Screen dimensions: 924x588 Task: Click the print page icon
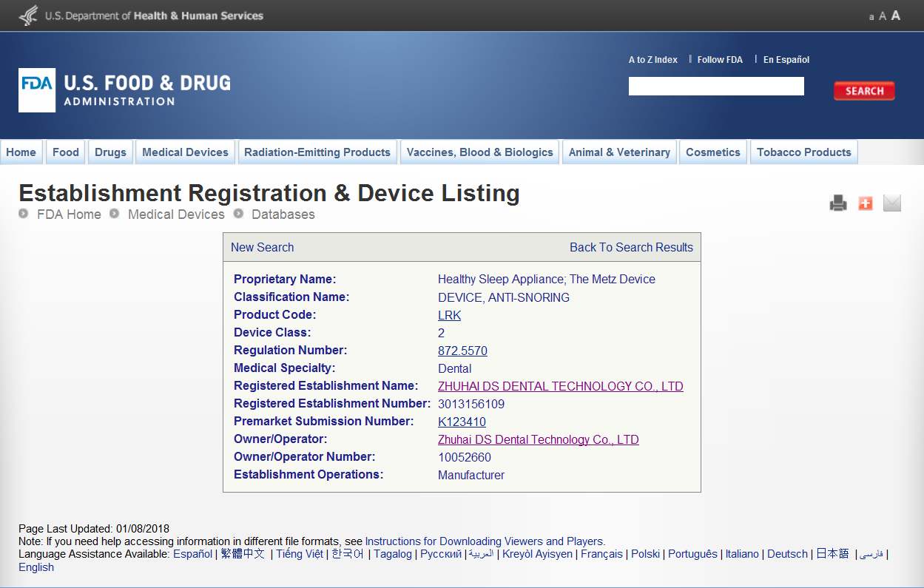tap(838, 203)
